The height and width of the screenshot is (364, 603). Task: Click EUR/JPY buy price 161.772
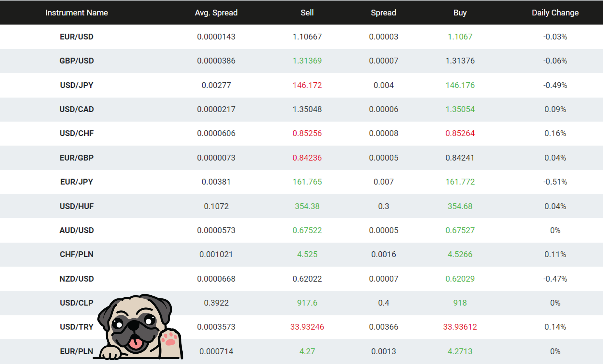click(460, 182)
